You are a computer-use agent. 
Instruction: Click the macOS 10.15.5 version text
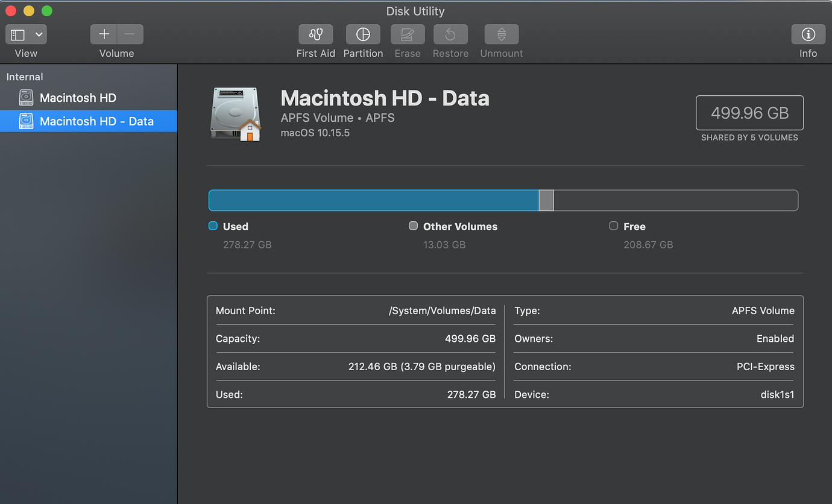(315, 133)
